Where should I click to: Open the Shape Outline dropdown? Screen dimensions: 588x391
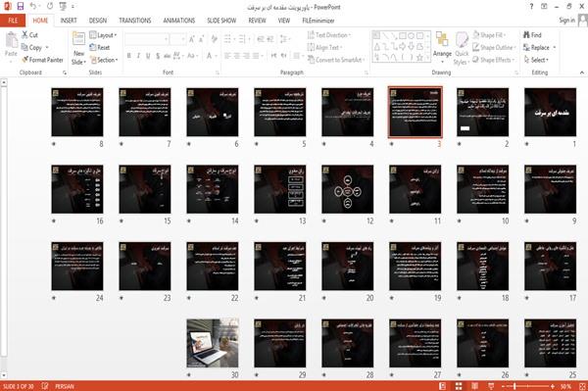coord(494,48)
